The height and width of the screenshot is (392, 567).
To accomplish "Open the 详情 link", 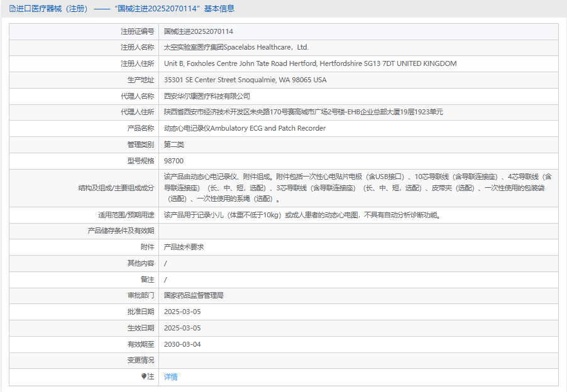I will click(170, 377).
